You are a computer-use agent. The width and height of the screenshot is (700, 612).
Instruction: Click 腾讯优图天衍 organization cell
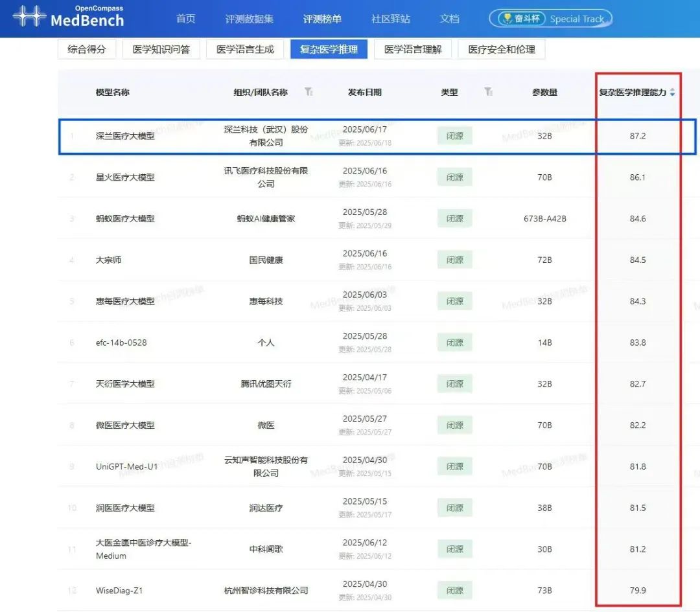click(266, 383)
